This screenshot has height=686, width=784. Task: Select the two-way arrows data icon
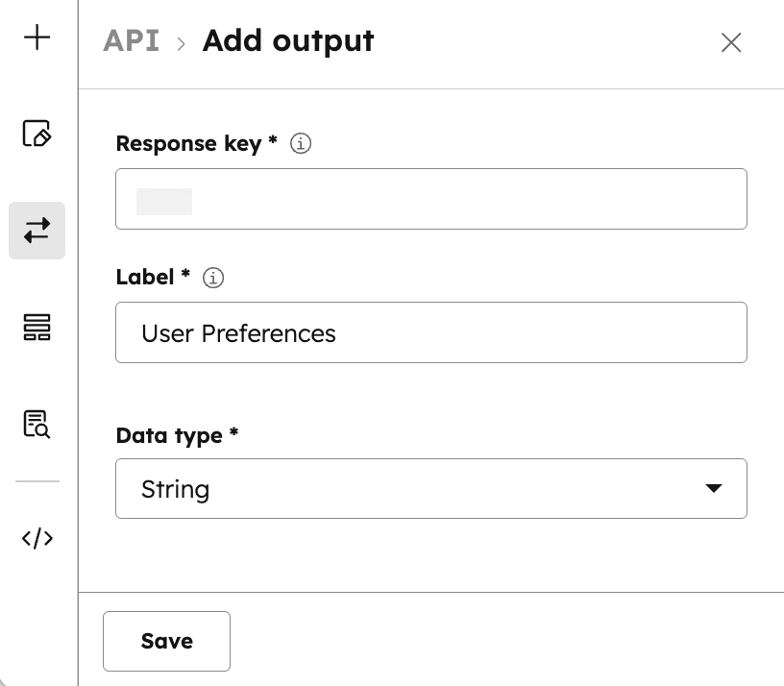pos(37,231)
